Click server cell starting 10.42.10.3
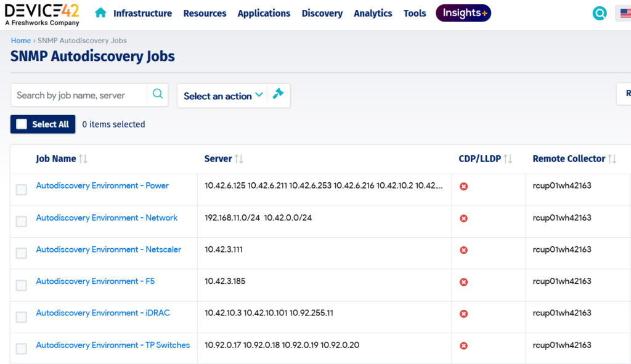631x364 pixels. click(x=269, y=313)
